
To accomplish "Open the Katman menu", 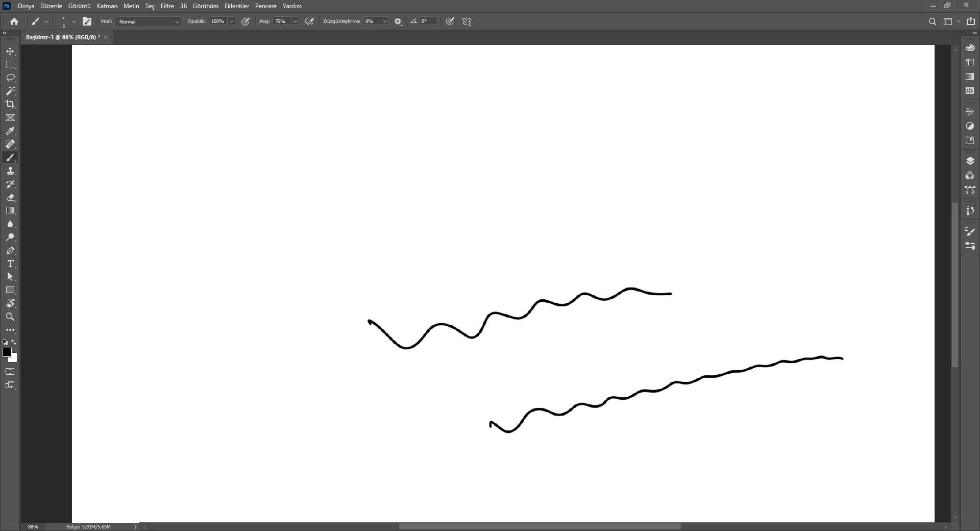I will (107, 6).
